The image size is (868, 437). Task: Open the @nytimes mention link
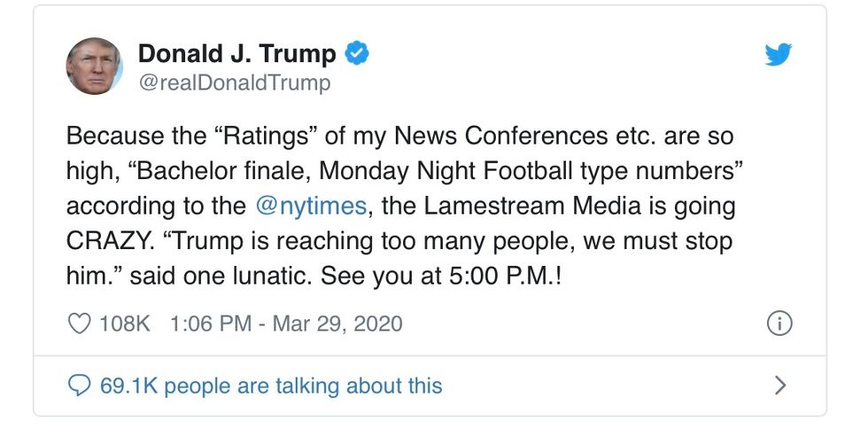click(x=310, y=206)
